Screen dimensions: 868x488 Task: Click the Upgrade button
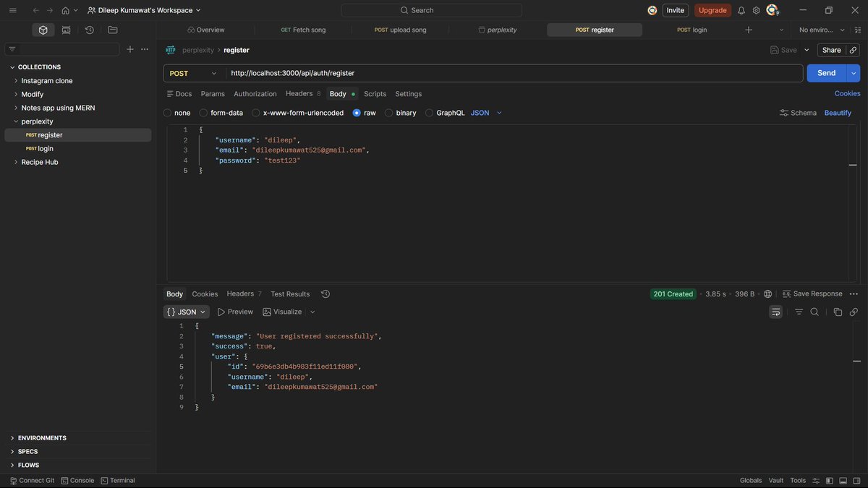712,10
